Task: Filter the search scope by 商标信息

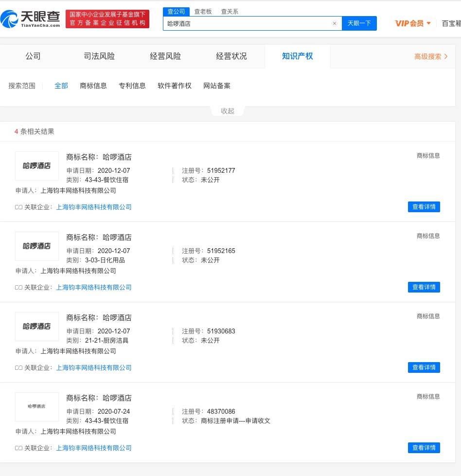Action: coord(93,86)
